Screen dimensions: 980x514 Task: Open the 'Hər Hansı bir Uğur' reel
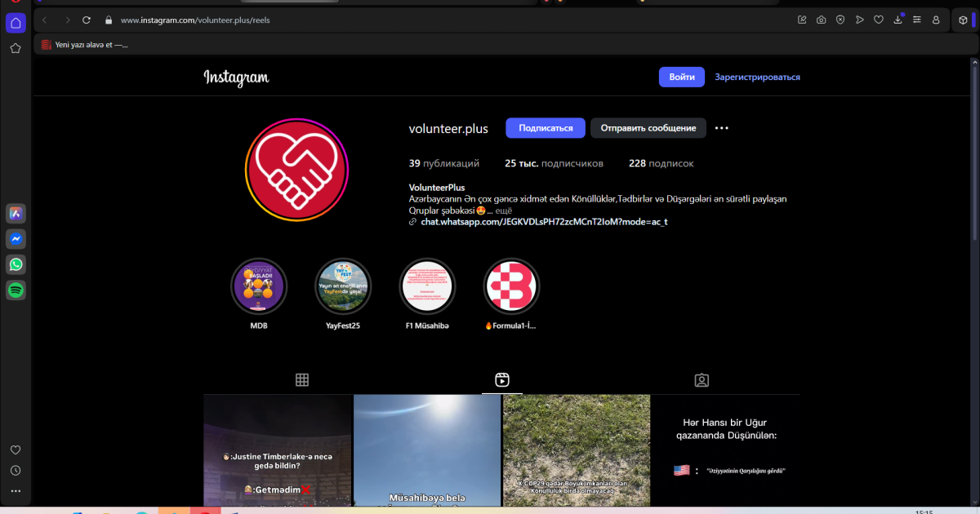click(x=726, y=450)
